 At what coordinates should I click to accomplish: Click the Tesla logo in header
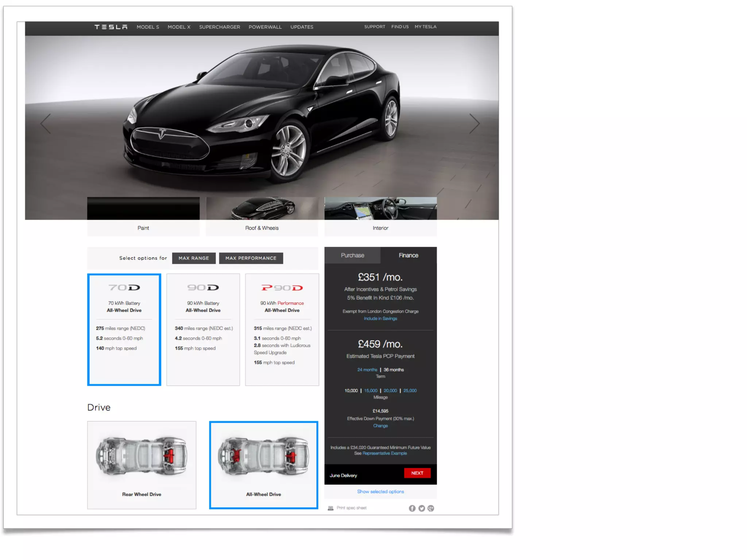click(x=111, y=27)
